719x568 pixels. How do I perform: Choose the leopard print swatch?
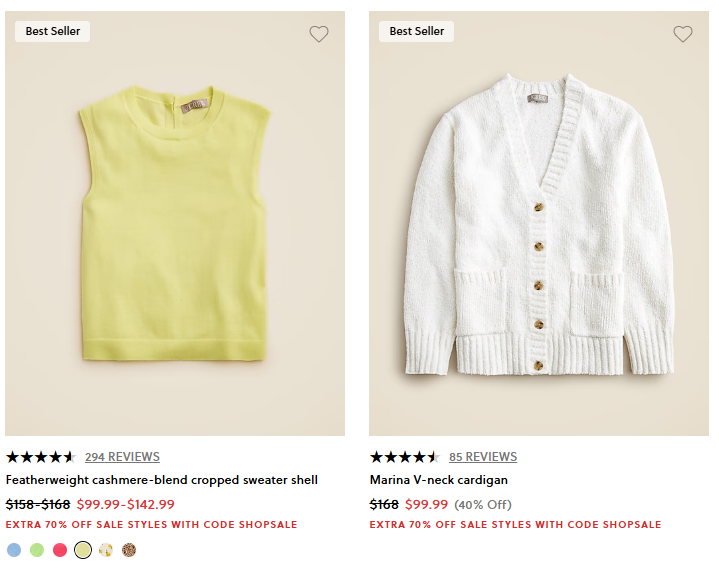click(x=129, y=549)
